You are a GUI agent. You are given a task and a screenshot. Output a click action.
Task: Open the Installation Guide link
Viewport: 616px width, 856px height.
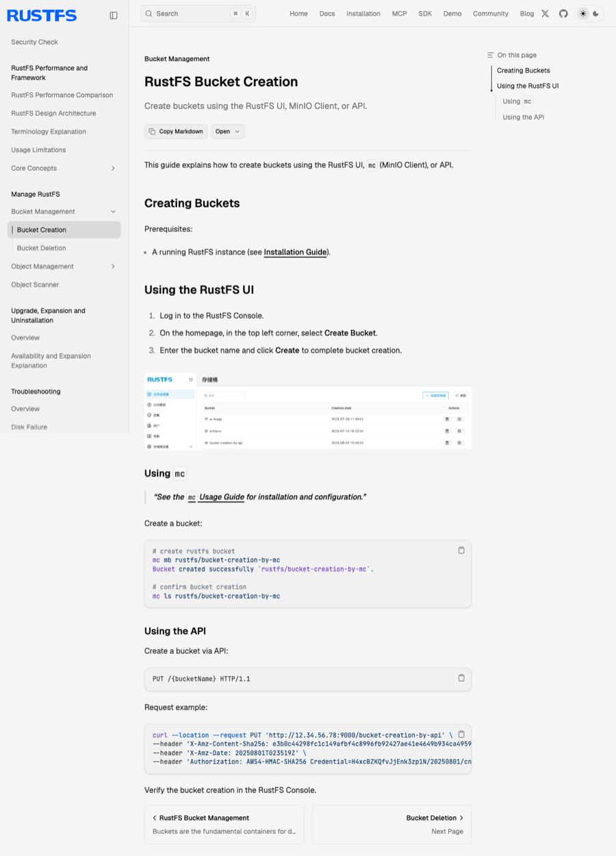tap(295, 252)
